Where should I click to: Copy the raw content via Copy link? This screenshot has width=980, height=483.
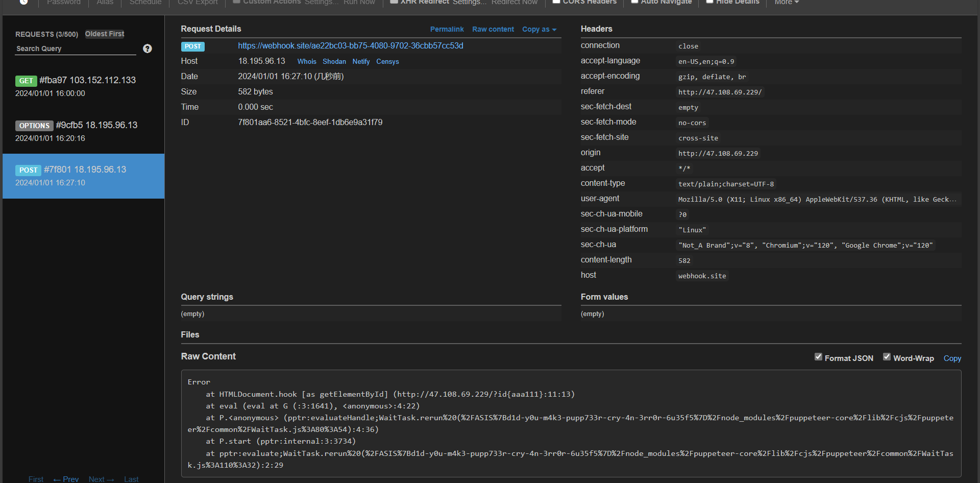tap(952, 358)
